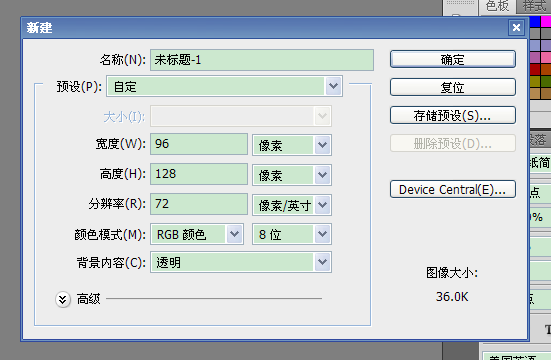Viewport: 551px width, 360px height.
Task: Switch to the 色板 tab behind dialog
Action: click(497, 6)
